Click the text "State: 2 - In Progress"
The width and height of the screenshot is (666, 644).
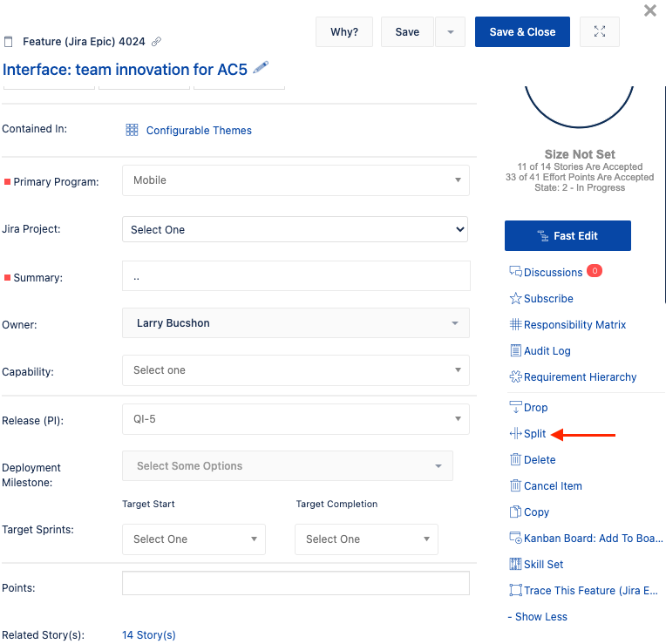pyautogui.click(x=580, y=187)
